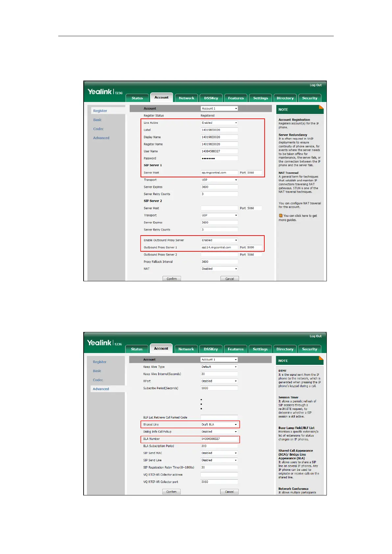The width and height of the screenshot is (392, 554).
Task: Select Account tab on the Advanced page
Action: (x=161, y=349)
